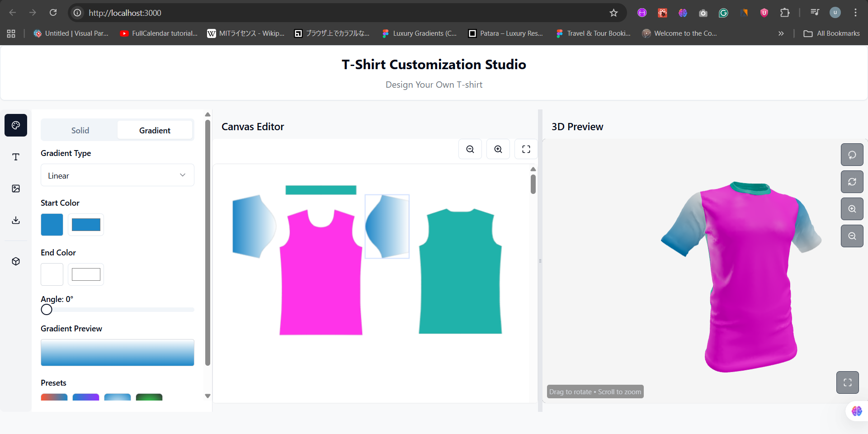Select the Gradient tab
868x434 pixels.
pyautogui.click(x=155, y=130)
